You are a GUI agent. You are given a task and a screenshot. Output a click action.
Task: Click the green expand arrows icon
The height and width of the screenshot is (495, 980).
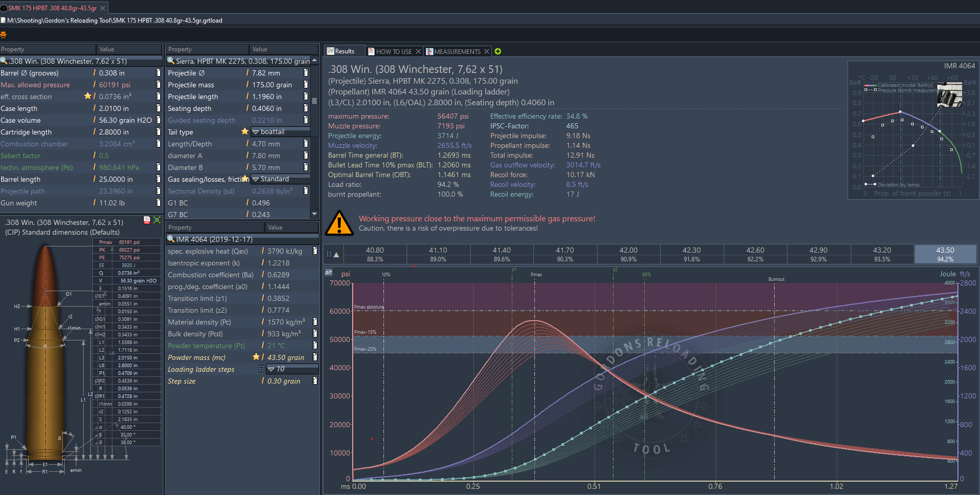[x=157, y=220]
